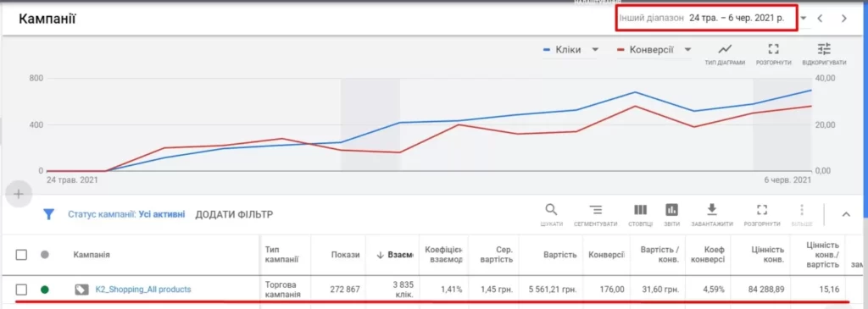The height and width of the screenshot is (309, 868).
Task: Click the Завантажити download icon
Action: coord(712,210)
